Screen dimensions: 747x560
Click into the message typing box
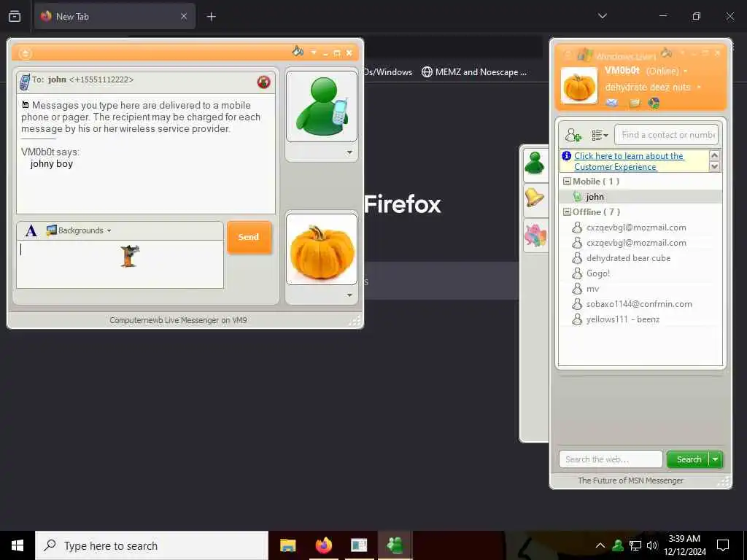[x=120, y=264]
